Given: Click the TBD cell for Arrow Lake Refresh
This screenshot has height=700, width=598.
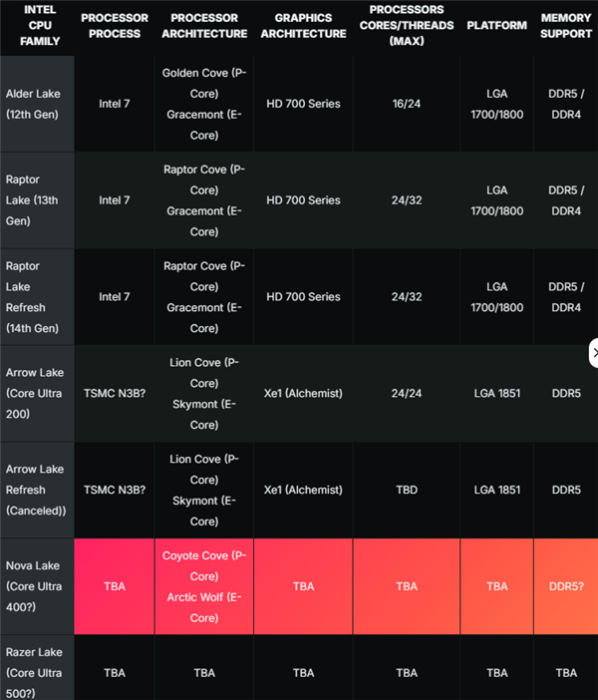Looking at the screenshot, I should click(x=406, y=490).
